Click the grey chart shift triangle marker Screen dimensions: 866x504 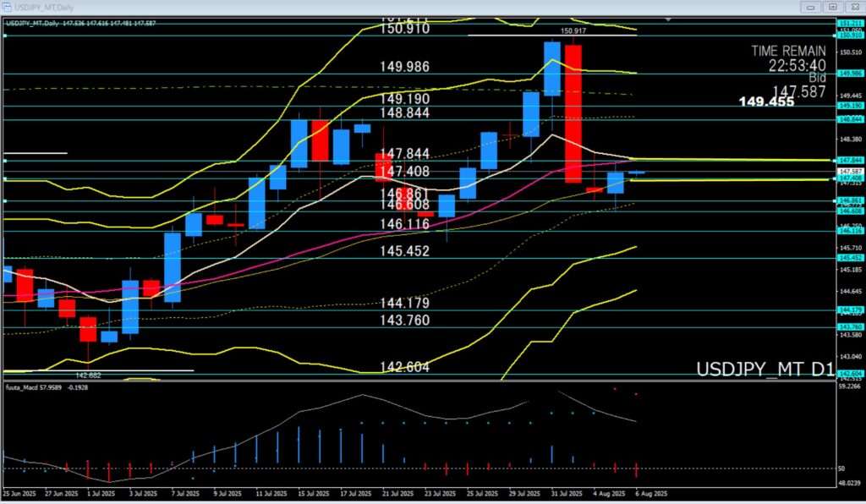tap(668, 19)
